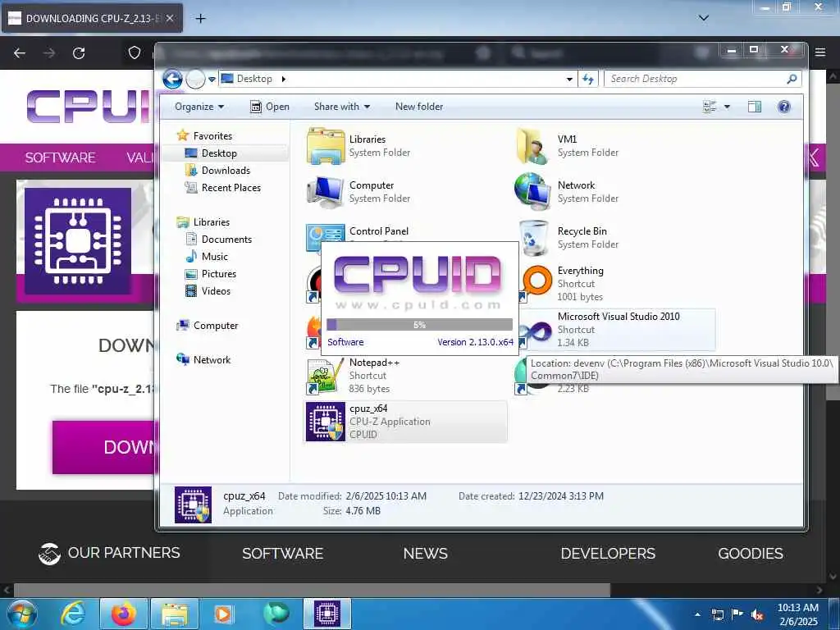Select the Microsoft Visual Studio 2010 shortcut icon
This screenshot has height=630, width=840.
click(x=536, y=331)
